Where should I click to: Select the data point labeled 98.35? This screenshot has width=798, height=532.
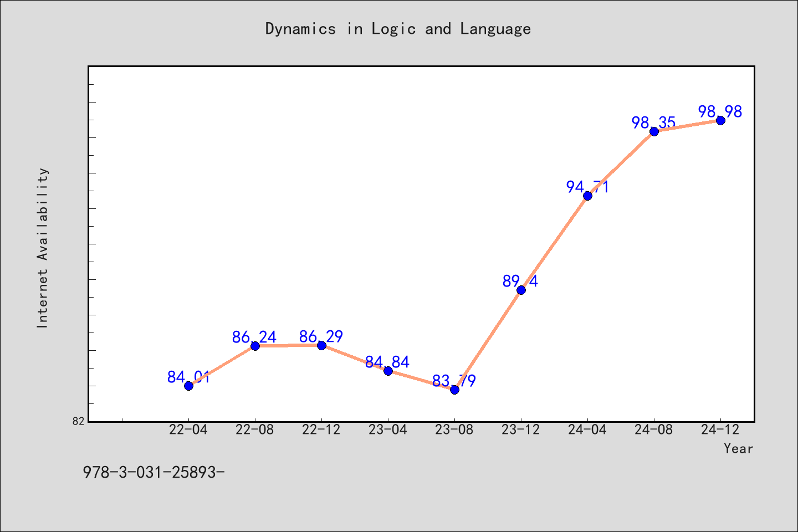[654, 131]
